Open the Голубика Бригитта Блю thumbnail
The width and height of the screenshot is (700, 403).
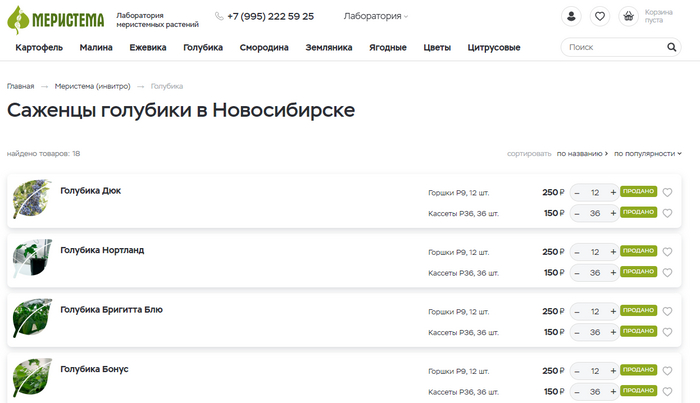(32, 317)
